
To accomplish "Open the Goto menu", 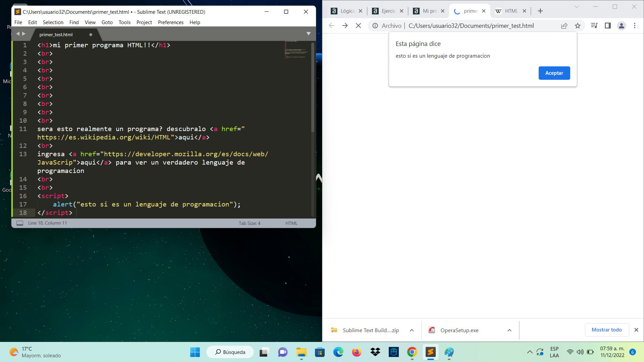I will 107,22.
